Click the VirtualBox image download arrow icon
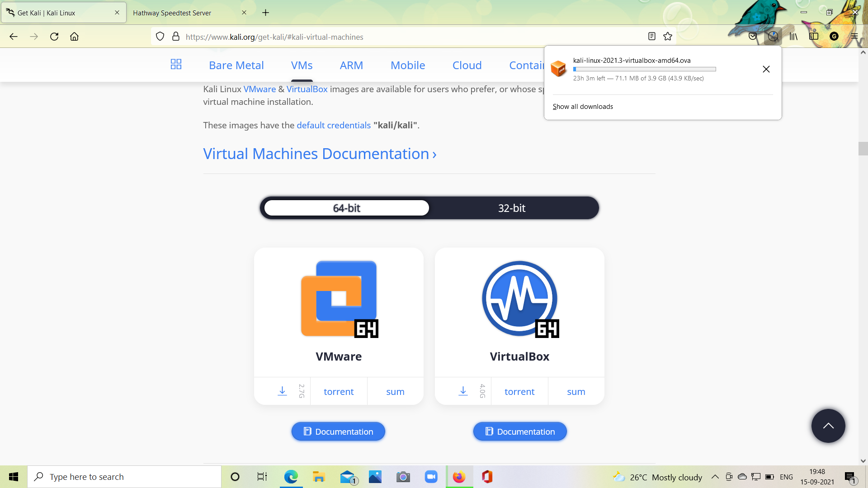Viewport: 868px width, 488px height. click(x=463, y=391)
